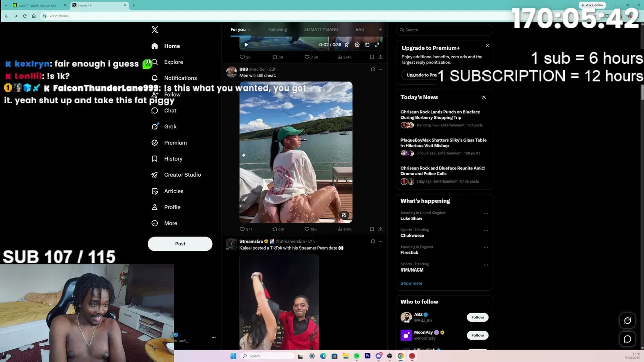The height and width of the screenshot is (362, 644).
Task: Open Grok actions on StreamsEra post
Action: [373, 241]
